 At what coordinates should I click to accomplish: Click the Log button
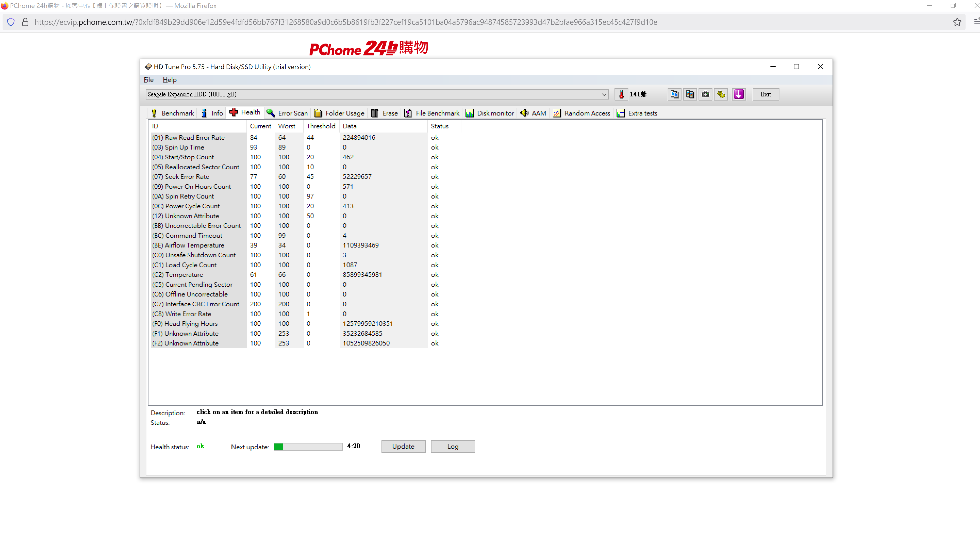453,446
